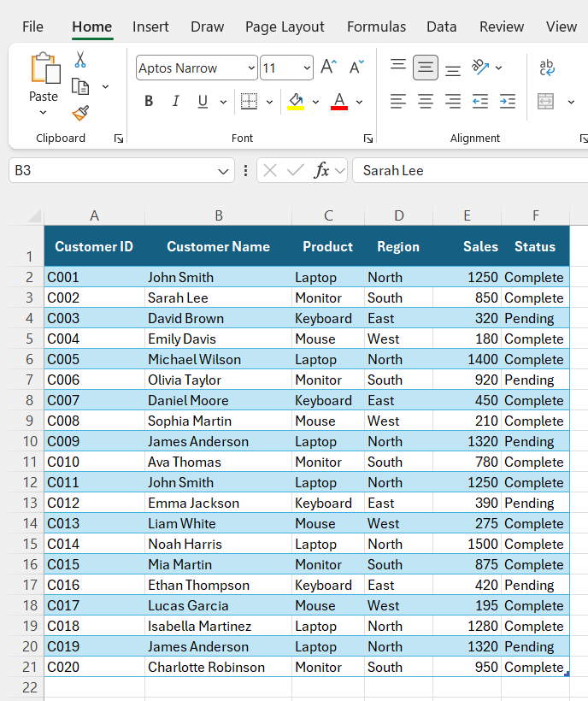588x701 pixels.
Task: Click the Merge and Center icon
Action: 545,102
